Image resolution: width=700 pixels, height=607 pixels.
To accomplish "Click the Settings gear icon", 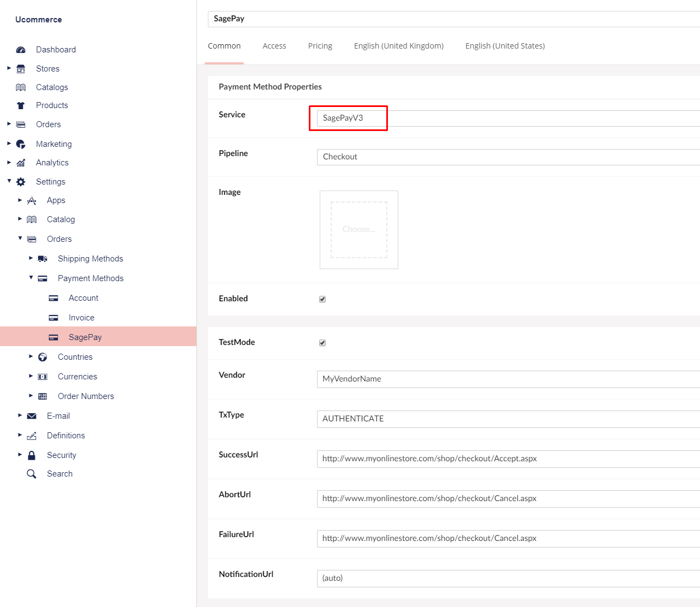I will coord(21,182).
